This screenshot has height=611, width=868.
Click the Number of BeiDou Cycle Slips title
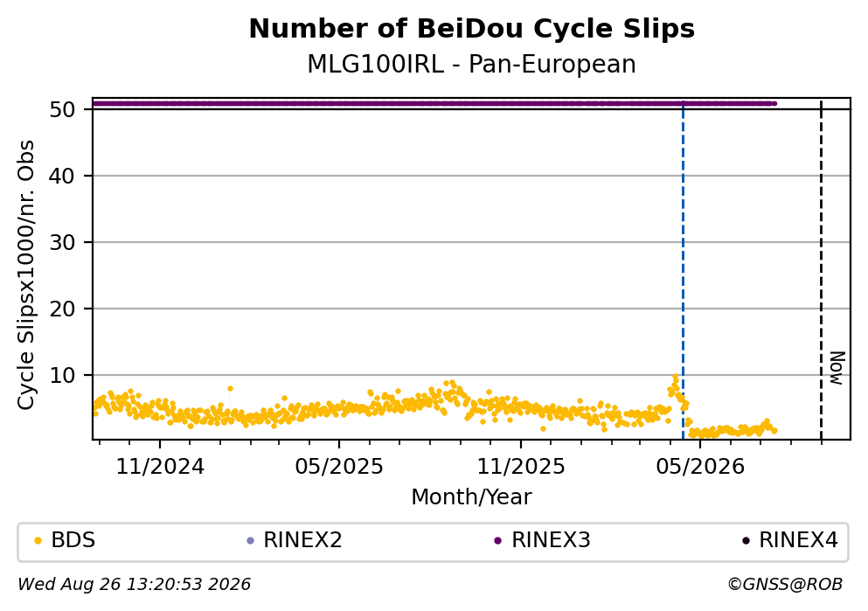click(x=472, y=29)
